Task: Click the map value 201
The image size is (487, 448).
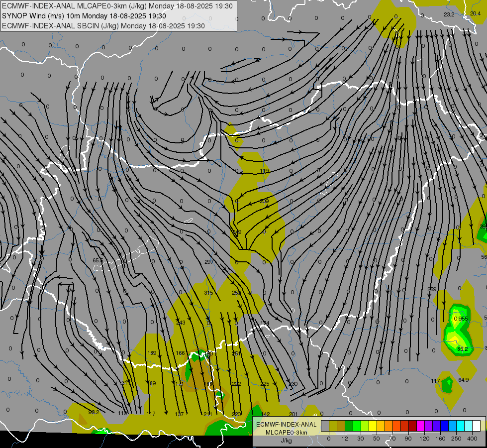Action: click(x=293, y=414)
